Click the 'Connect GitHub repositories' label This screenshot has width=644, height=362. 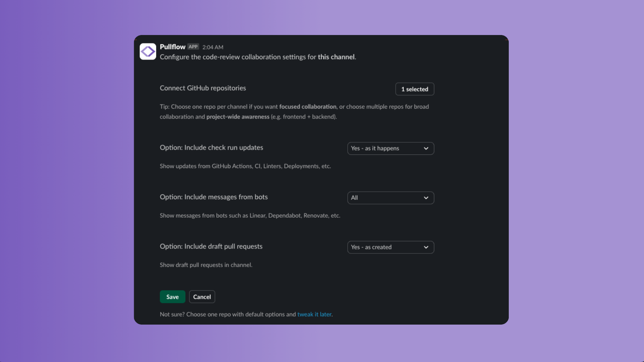tap(203, 88)
